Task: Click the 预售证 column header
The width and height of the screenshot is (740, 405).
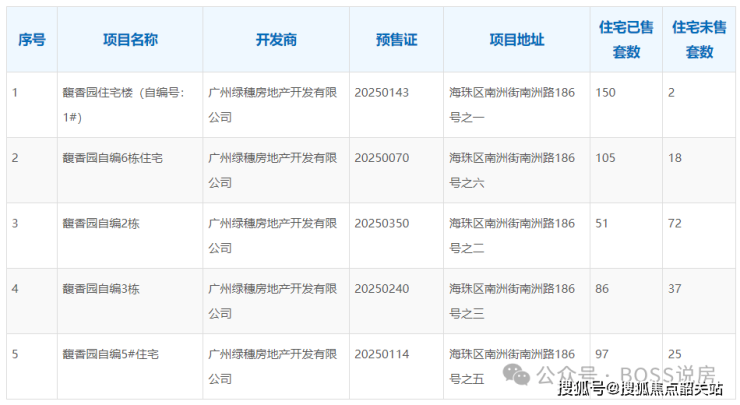Action: click(396, 40)
